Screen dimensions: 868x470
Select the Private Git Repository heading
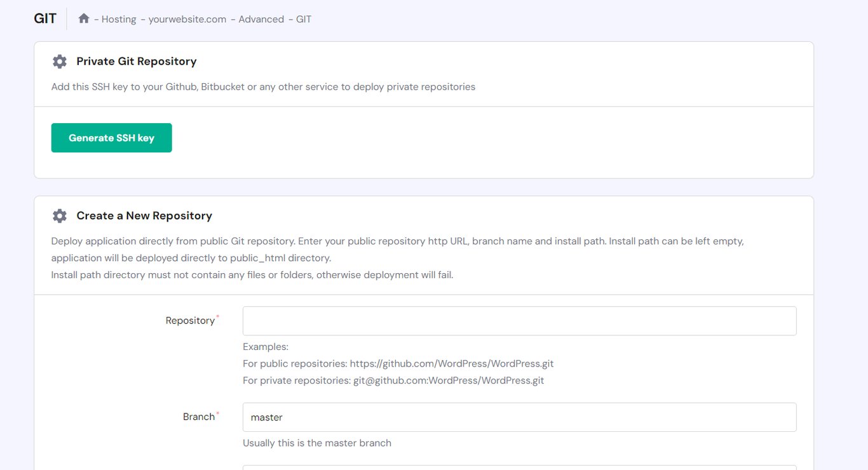coord(136,61)
